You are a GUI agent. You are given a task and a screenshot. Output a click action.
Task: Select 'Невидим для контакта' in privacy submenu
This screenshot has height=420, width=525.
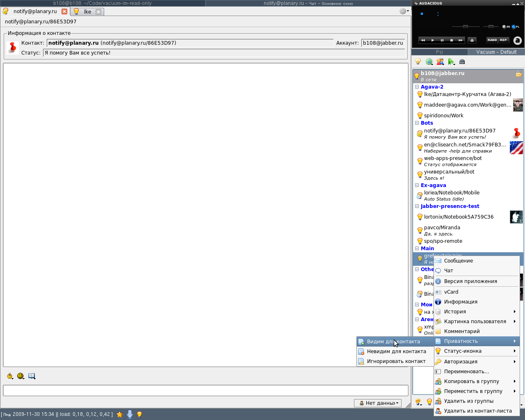396,352
